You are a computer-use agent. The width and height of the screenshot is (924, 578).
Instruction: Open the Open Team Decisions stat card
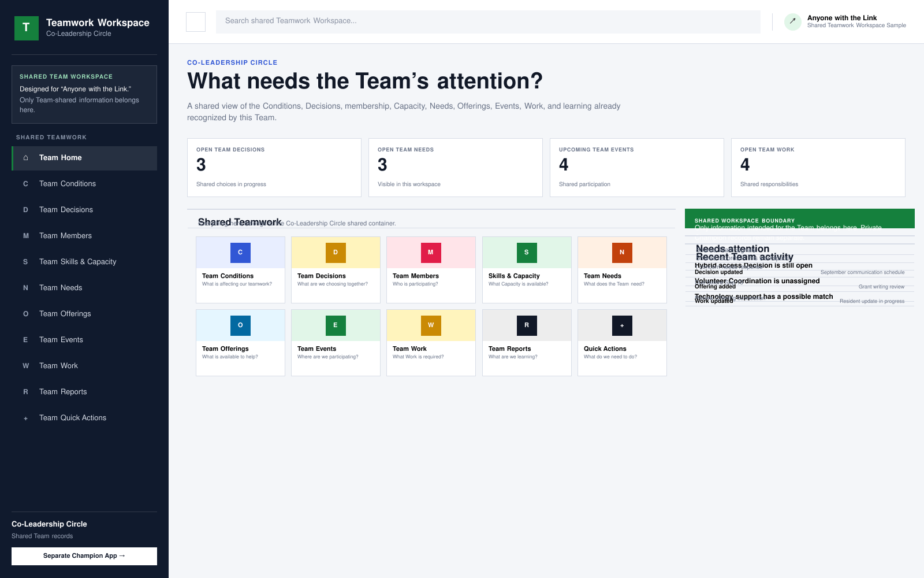(x=274, y=168)
